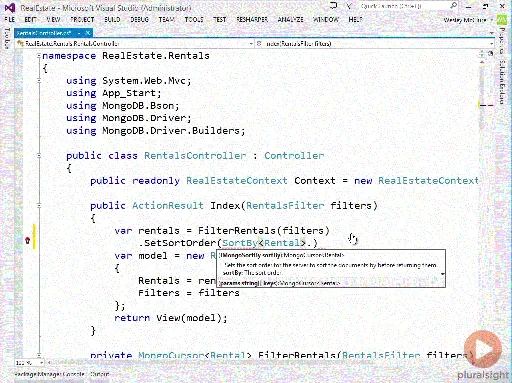Open the WINDOW menu
Viewport: 512px width, 383px height.
coord(326,19)
